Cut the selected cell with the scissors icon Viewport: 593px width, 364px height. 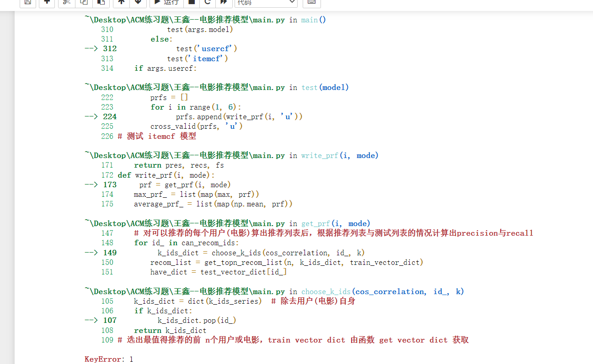(66, 3)
